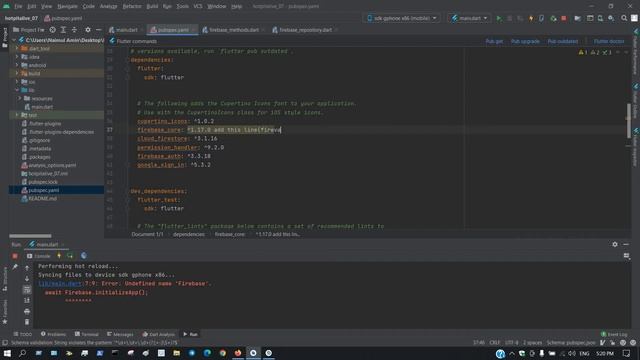Pin the run tab with the pin icon

click(15, 267)
